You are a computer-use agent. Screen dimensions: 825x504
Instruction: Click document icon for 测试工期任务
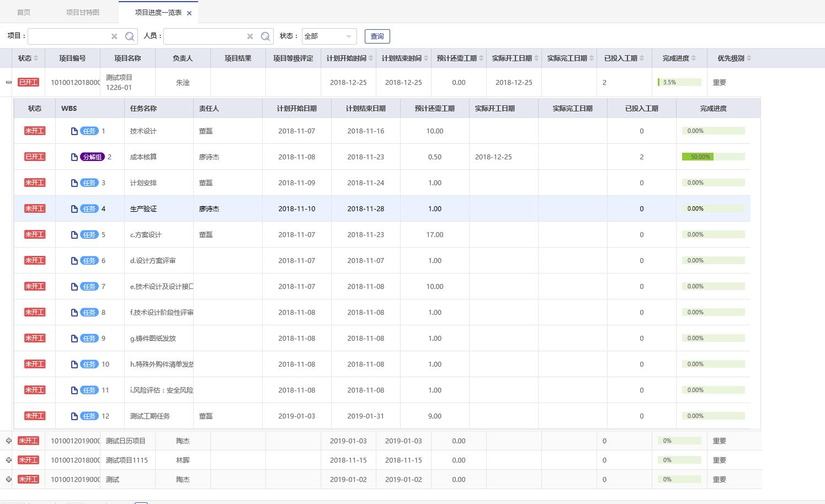point(74,416)
